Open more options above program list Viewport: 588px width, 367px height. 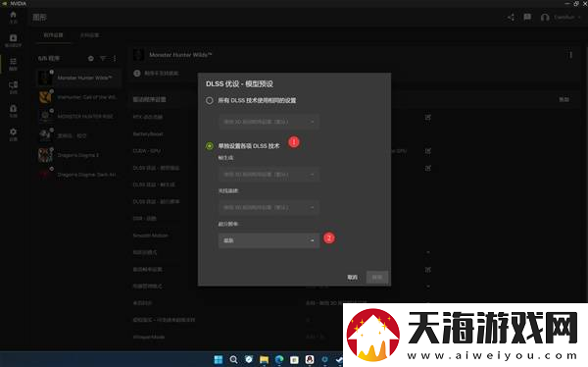click(115, 58)
